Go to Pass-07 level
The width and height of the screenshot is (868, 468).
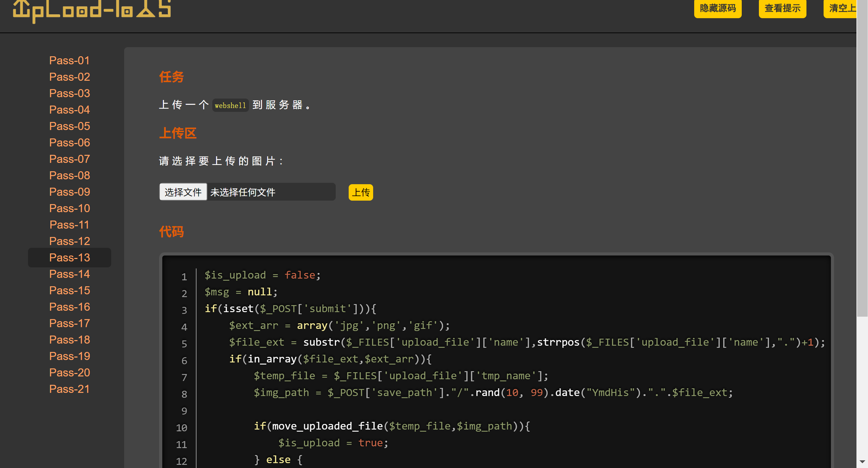click(x=70, y=159)
